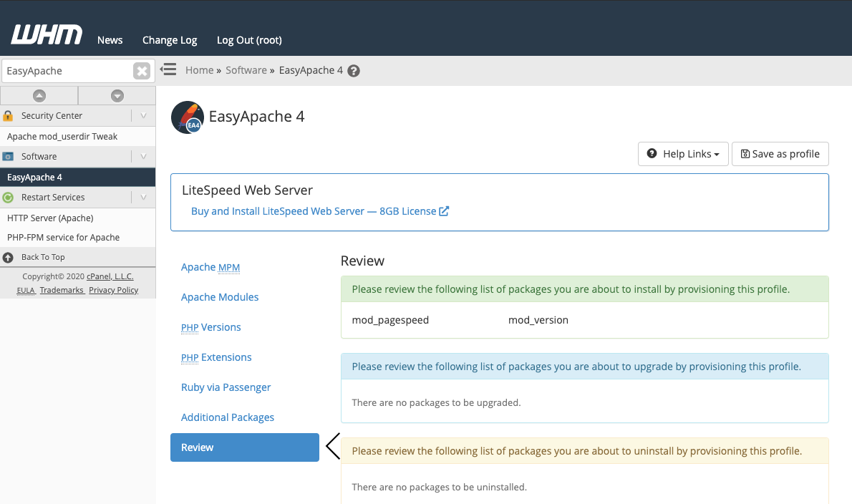Switch to the Apache MPM tab
The width and height of the screenshot is (852, 504).
coord(210,267)
